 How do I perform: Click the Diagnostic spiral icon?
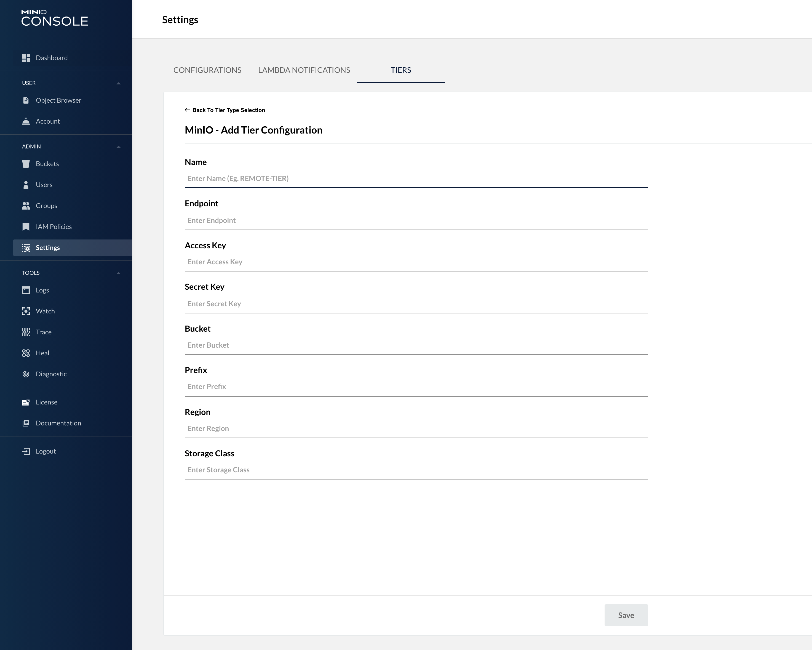pyautogui.click(x=26, y=374)
